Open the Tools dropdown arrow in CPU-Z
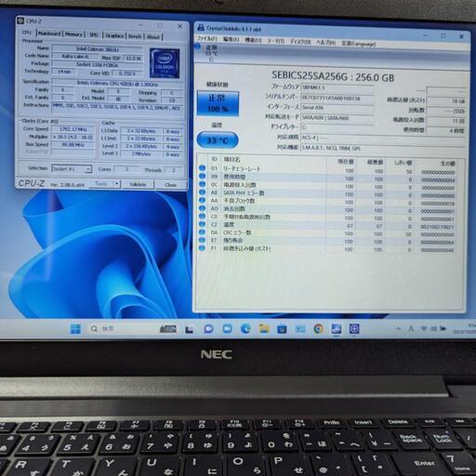This screenshot has height=476, width=476. point(116,184)
